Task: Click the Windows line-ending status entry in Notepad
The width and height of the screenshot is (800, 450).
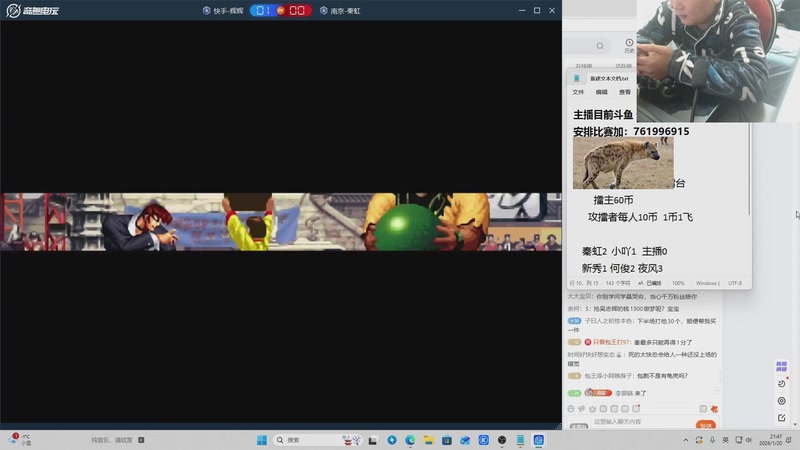Action: 708,283
